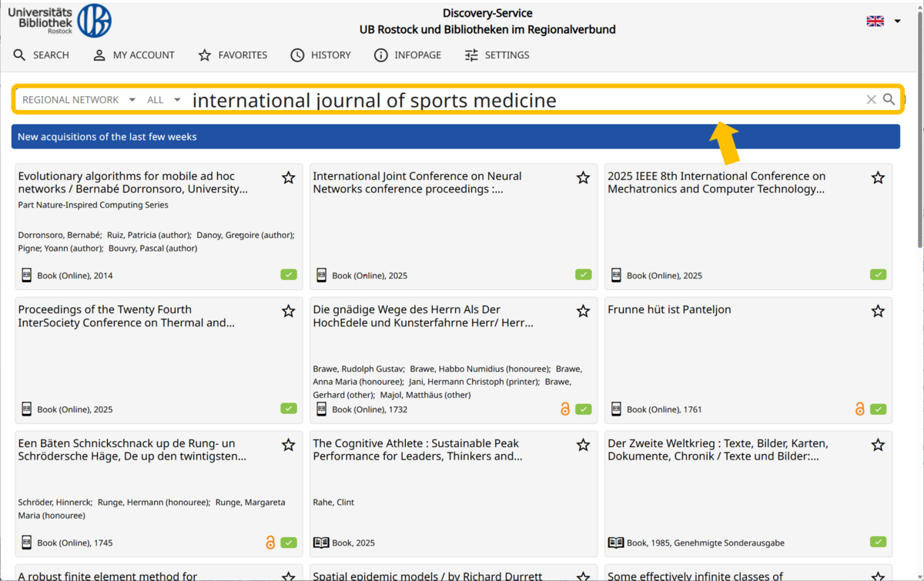Click the search text input field
Image resolution: width=924 pixels, height=581 pixels.
coord(516,100)
